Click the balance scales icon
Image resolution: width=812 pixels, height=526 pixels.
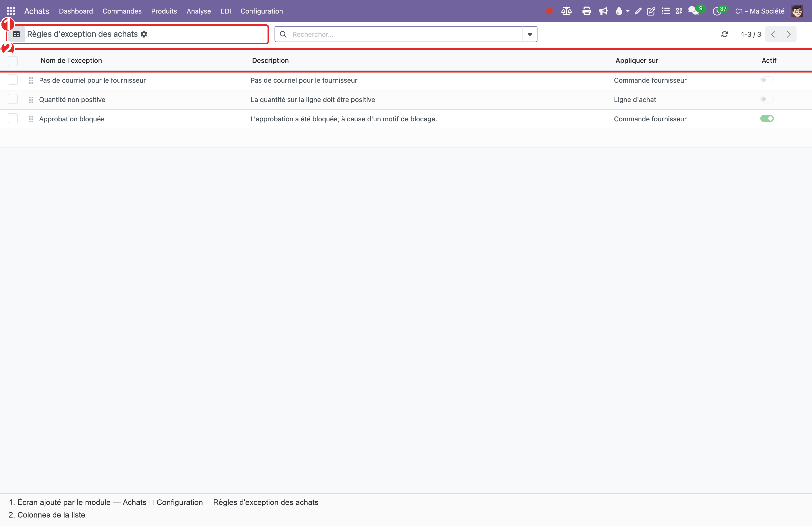tap(566, 11)
